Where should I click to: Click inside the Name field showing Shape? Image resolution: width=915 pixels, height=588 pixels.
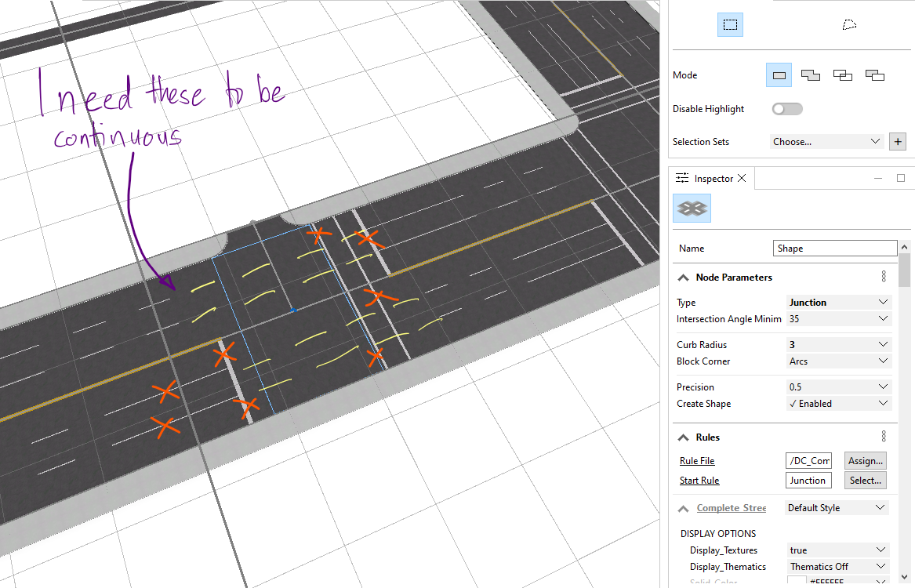click(x=834, y=248)
